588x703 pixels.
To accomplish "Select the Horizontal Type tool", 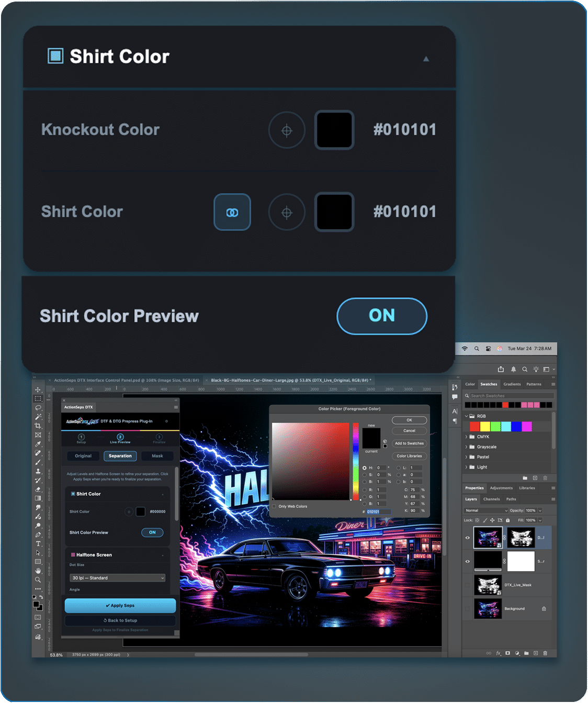I will (x=38, y=543).
